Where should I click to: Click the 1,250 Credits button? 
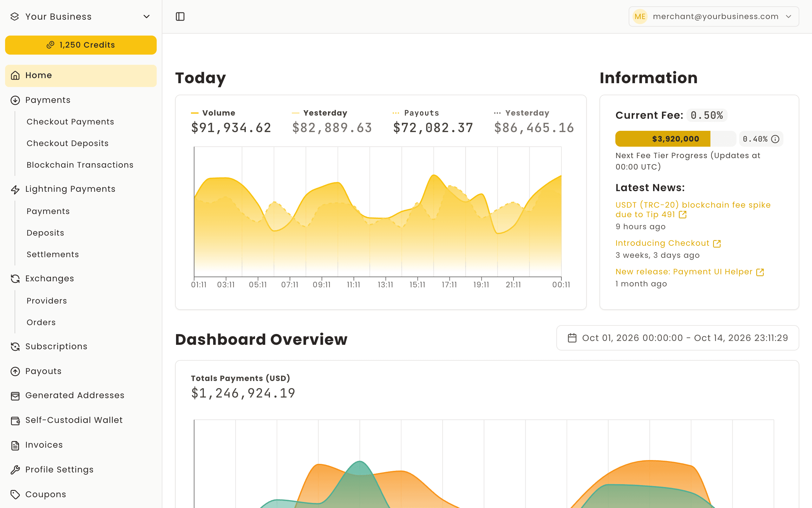[81, 45]
